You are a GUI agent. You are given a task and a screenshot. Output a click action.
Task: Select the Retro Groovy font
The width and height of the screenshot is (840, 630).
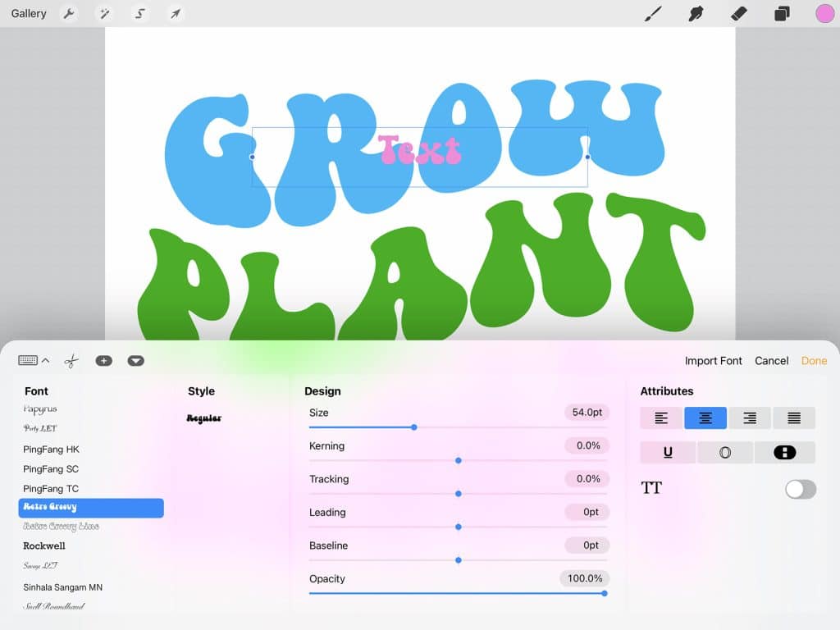[x=91, y=508]
